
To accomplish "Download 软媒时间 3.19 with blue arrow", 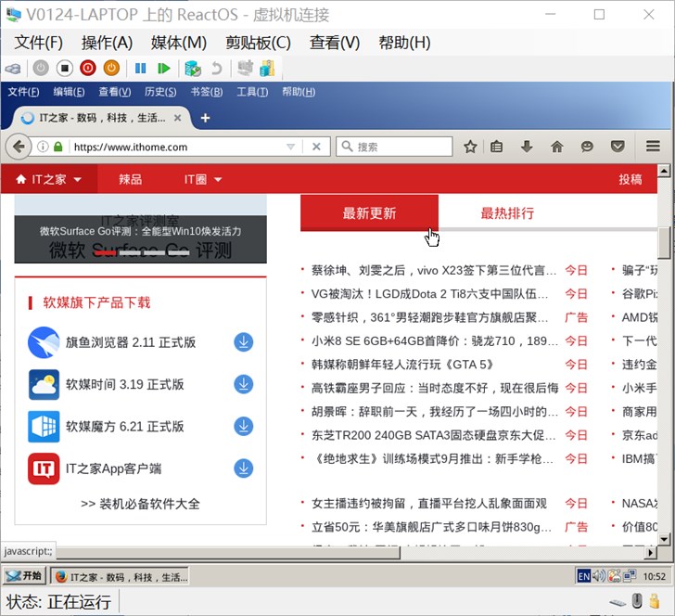I will click(x=244, y=384).
